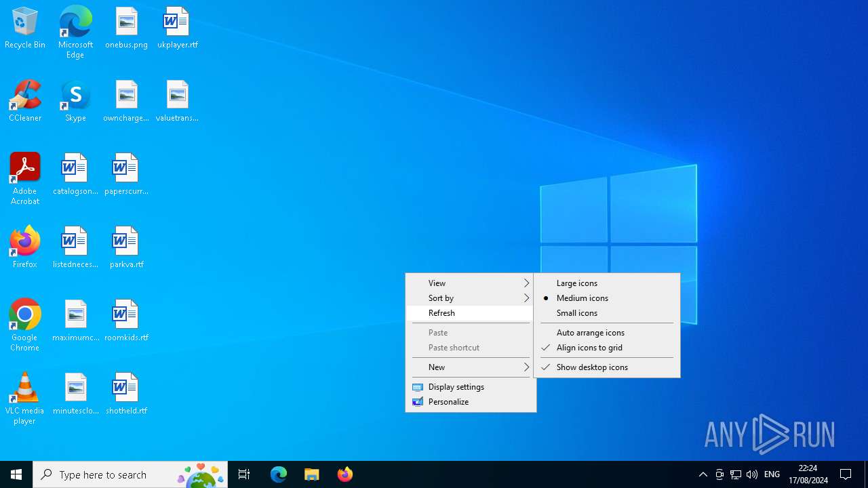868x488 pixels.
Task: Select the shotheld.rtf document icon
Action: [x=126, y=394]
